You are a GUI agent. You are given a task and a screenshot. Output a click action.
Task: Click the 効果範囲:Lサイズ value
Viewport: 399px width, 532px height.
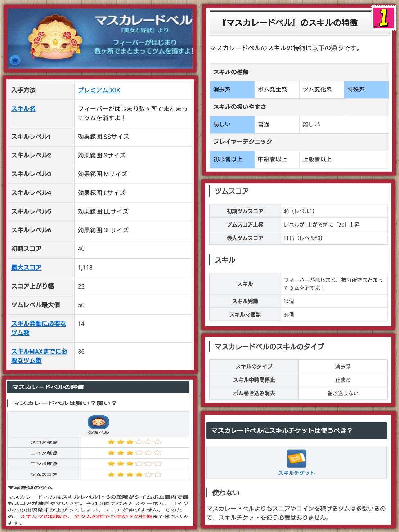102,193
